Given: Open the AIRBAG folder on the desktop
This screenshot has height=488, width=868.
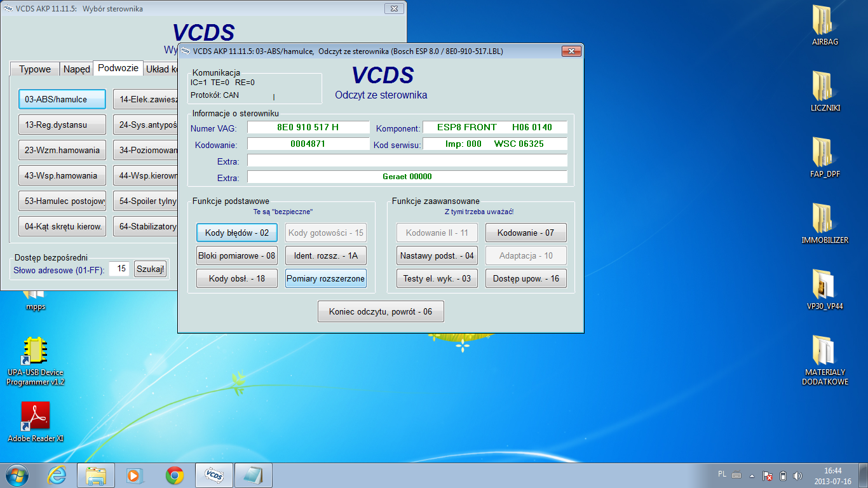Looking at the screenshot, I should point(825,26).
